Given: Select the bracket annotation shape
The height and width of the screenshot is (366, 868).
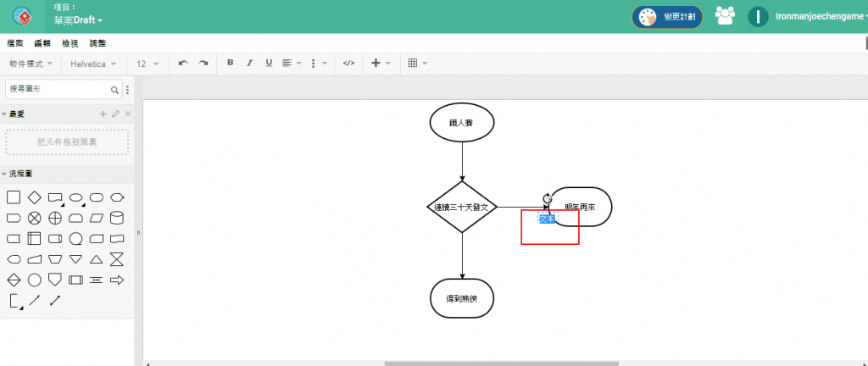Looking at the screenshot, I should coord(15,302).
